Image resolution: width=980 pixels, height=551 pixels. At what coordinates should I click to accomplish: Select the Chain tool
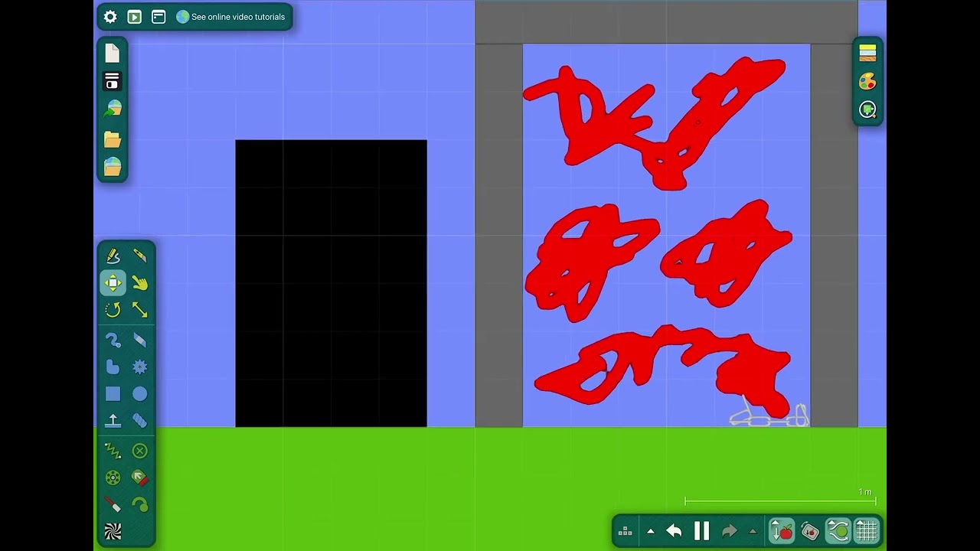click(139, 420)
